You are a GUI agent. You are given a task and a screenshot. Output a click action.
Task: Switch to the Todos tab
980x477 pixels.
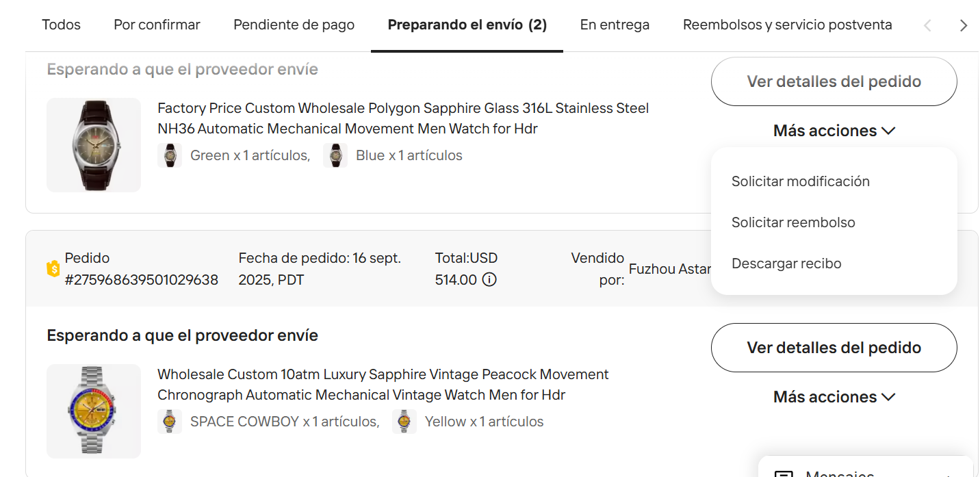[61, 25]
